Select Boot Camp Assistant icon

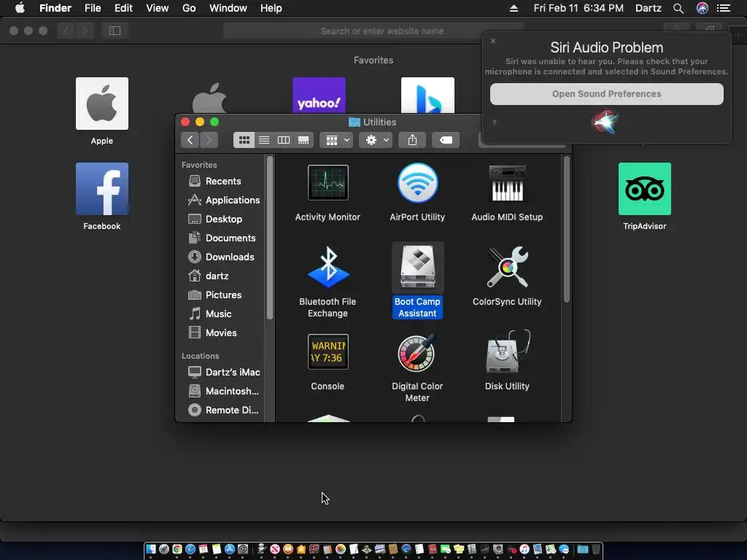pos(417,267)
